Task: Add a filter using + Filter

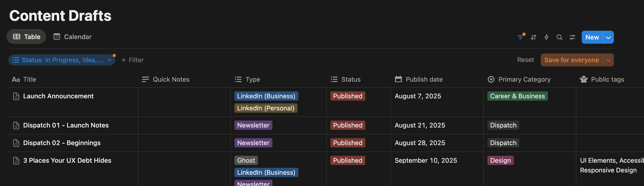Action: (132, 60)
